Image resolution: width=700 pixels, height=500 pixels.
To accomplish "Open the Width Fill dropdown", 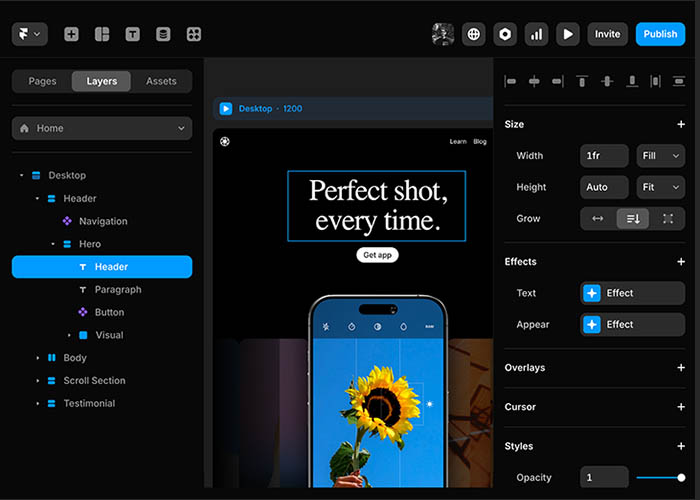I will pyautogui.click(x=661, y=156).
